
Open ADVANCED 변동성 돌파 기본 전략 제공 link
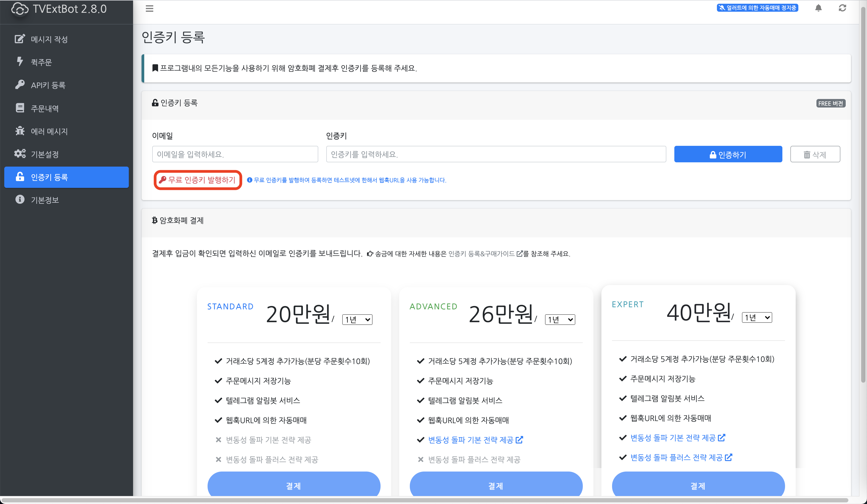[476, 440]
